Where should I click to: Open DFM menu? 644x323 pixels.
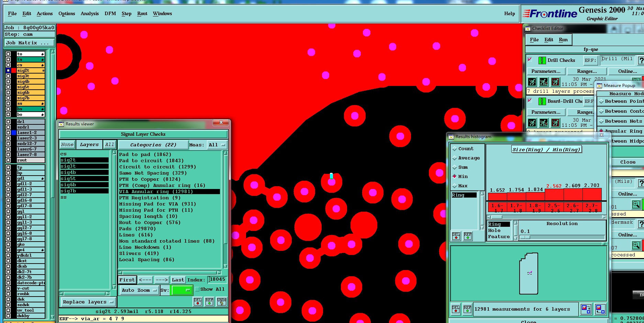tap(110, 14)
